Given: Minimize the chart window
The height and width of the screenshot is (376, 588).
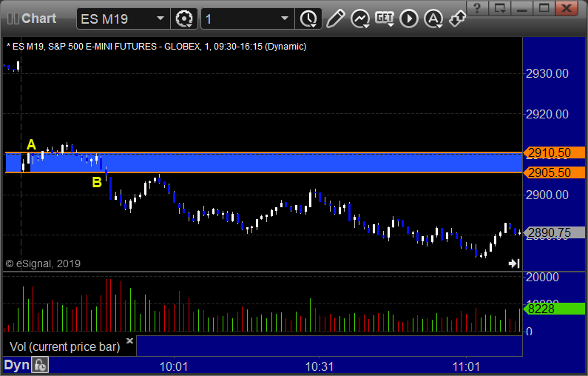Looking at the screenshot, I should point(522,8).
